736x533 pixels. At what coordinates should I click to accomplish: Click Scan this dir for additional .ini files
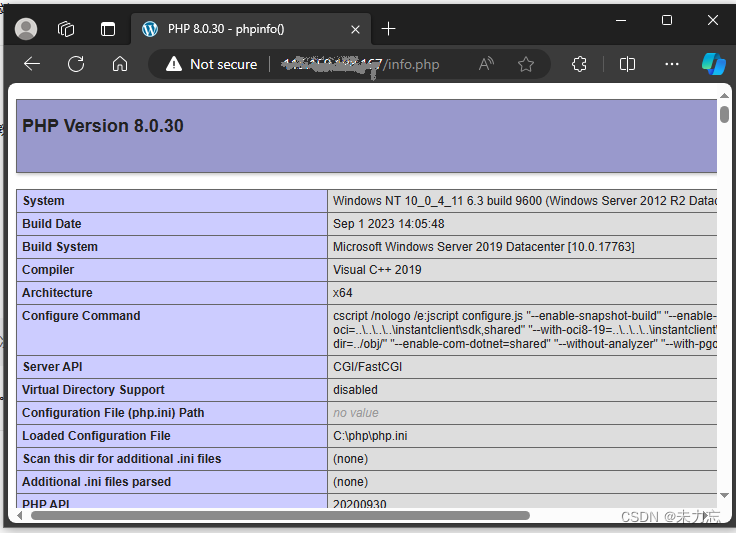122,459
